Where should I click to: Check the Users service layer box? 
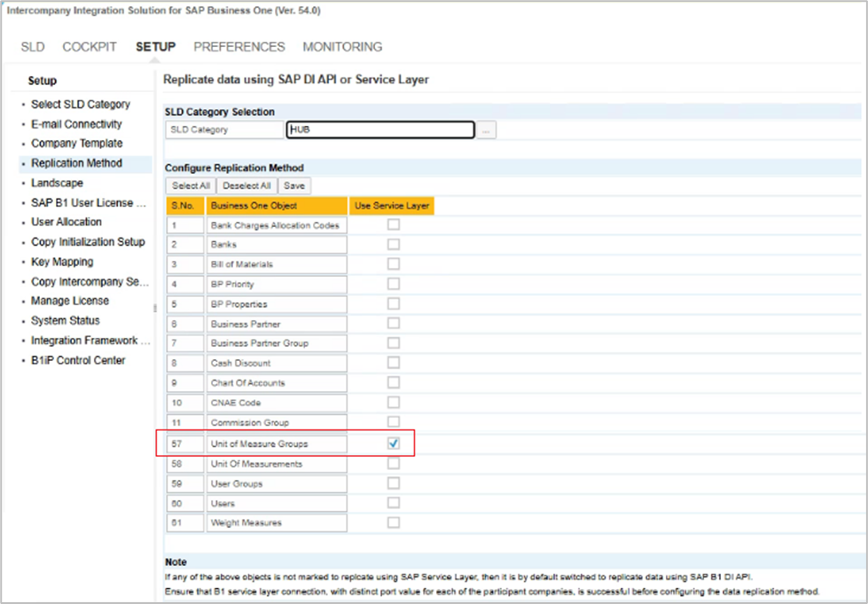pos(394,503)
